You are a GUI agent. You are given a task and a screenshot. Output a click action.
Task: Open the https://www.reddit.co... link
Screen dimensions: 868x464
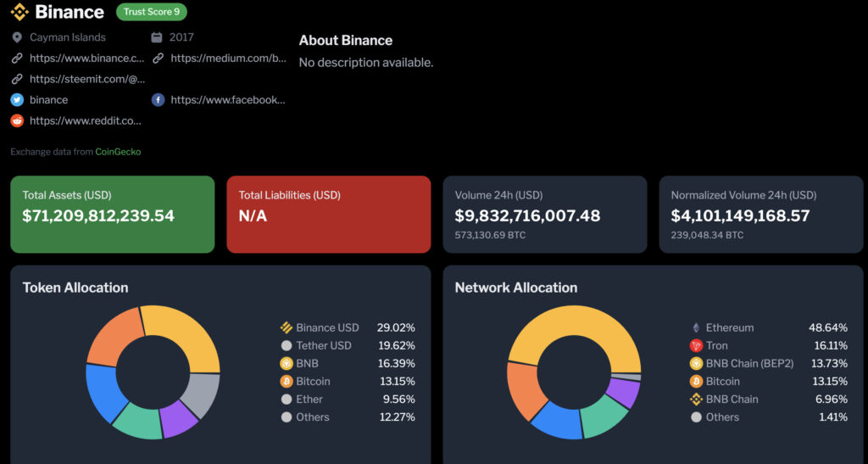click(86, 120)
